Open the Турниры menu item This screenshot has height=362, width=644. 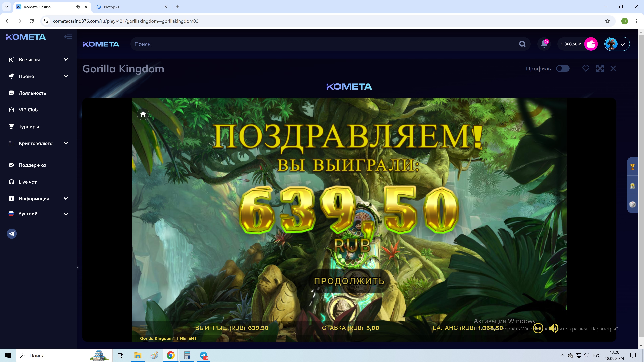pyautogui.click(x=29, y=126)
